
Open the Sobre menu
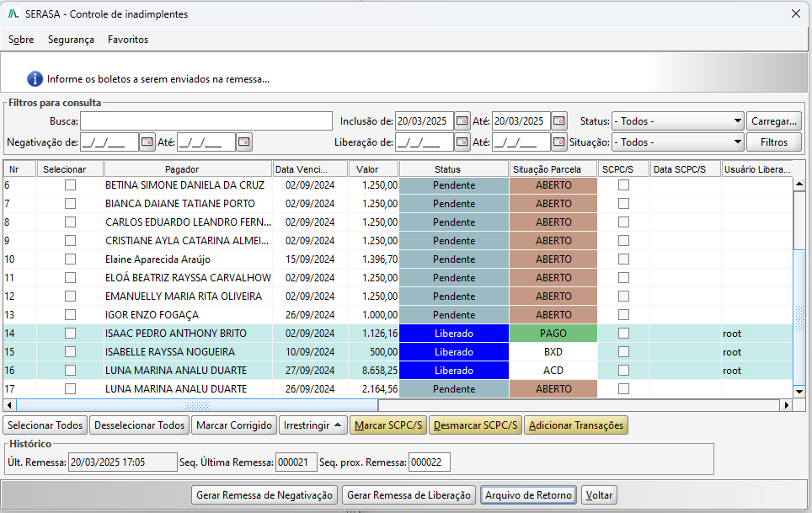(21, 40)
